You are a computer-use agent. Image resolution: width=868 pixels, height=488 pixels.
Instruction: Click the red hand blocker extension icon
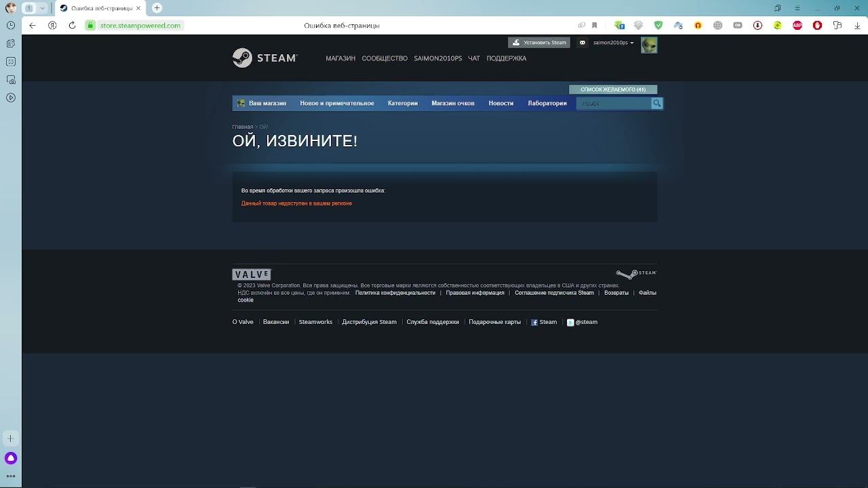[817, 25]
